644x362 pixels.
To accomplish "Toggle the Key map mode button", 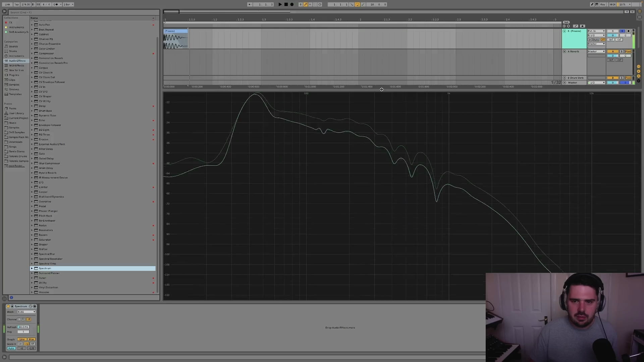I will click(x=603, y=4).
